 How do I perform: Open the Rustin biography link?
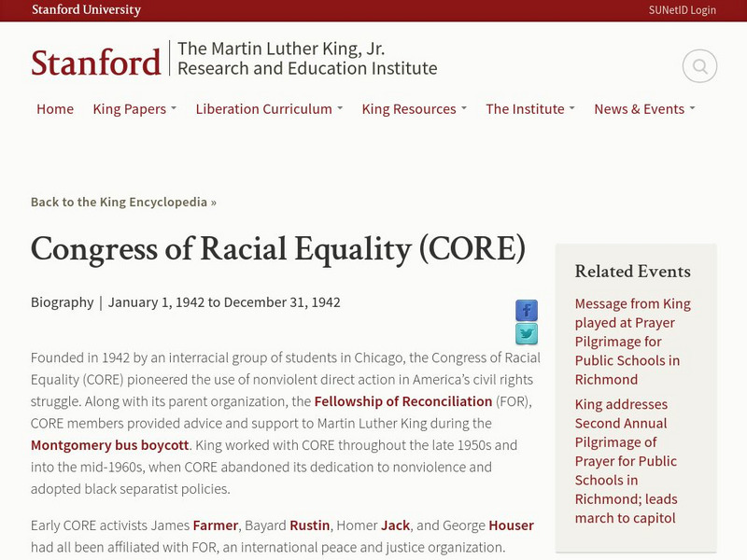310,525
